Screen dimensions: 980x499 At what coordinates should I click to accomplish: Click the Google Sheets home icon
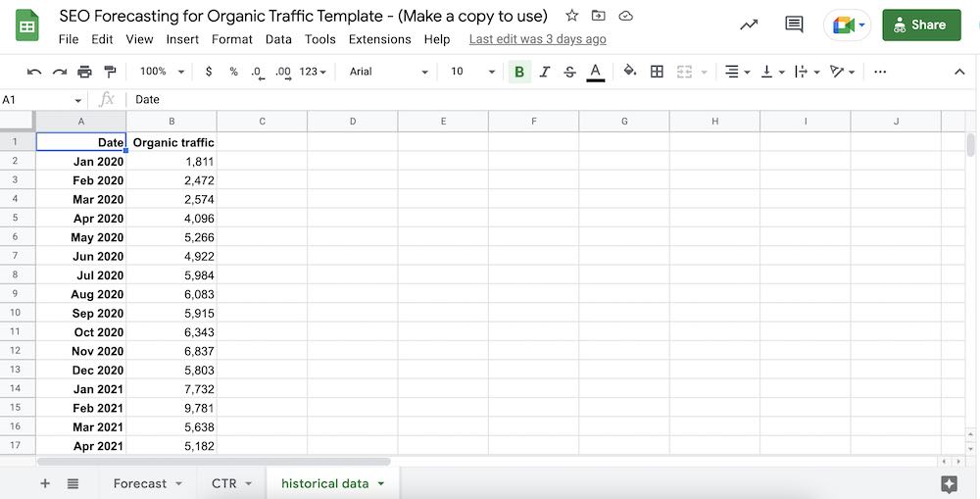(26, 25)
